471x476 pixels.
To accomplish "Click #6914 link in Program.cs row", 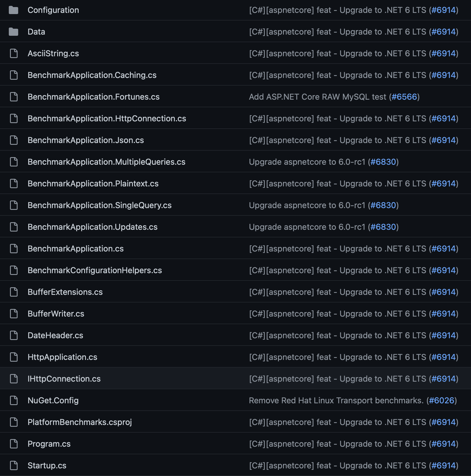I will coord(444,444).
